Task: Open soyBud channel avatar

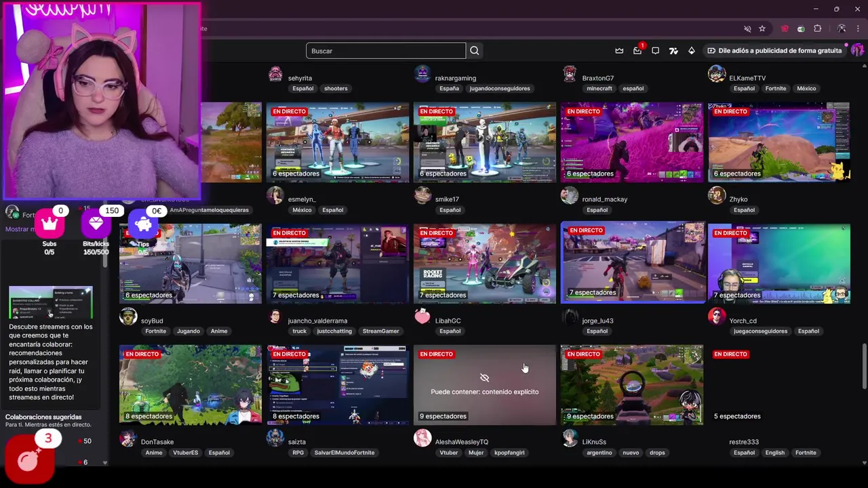Action: click(128, 317)
